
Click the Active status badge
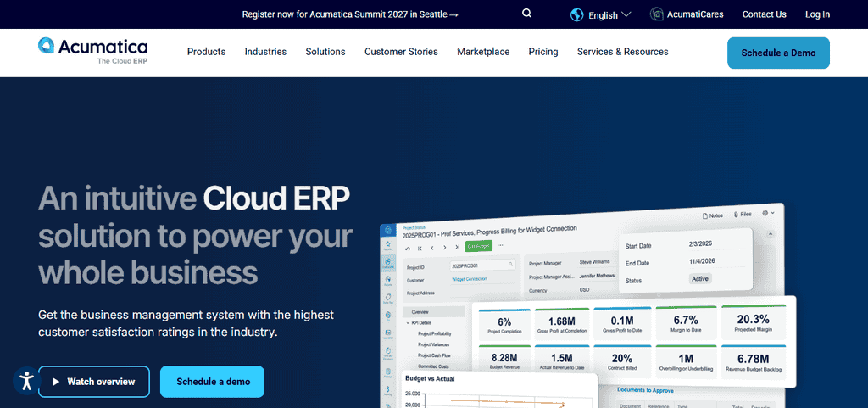coord(700,279)
